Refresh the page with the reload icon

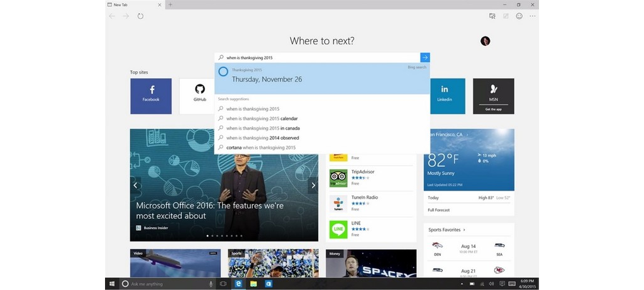(140, 16)
